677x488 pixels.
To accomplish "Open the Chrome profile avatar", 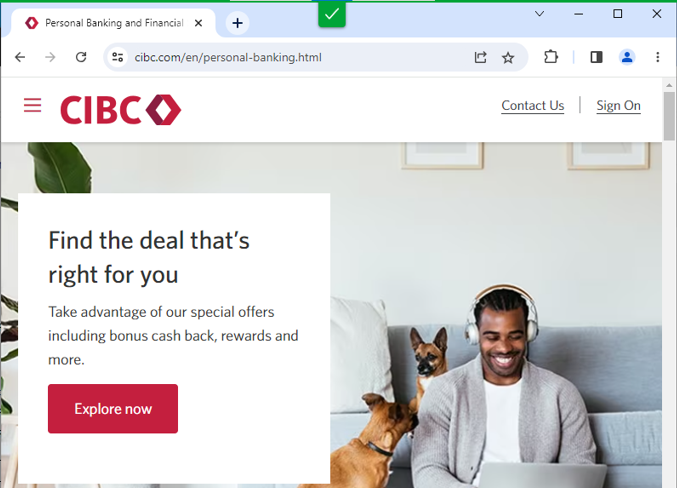I will 627,57.
